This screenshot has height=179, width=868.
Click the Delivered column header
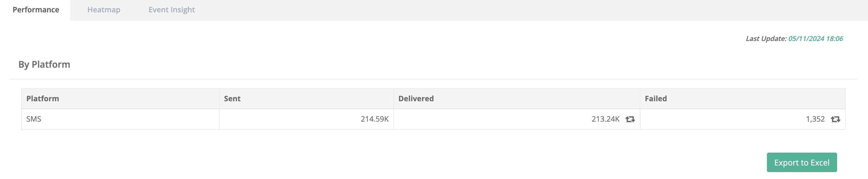pyautogui.click(x=416, y=99)
